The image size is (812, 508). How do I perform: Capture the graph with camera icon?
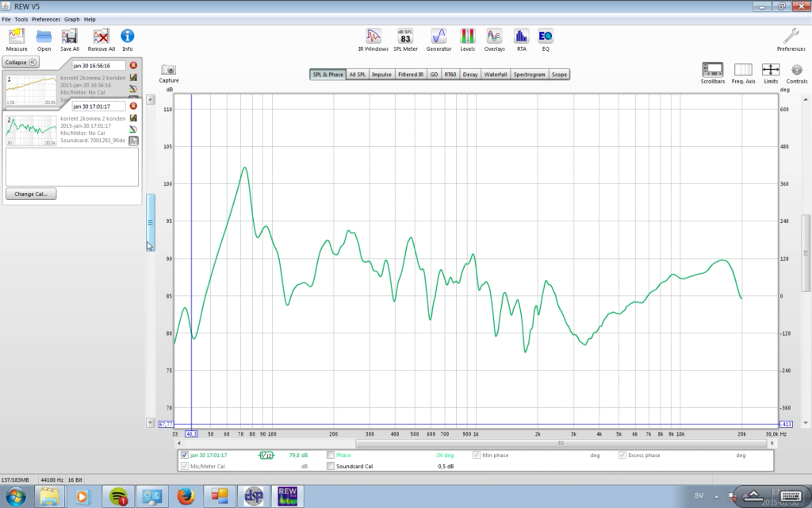click(169, 73)
